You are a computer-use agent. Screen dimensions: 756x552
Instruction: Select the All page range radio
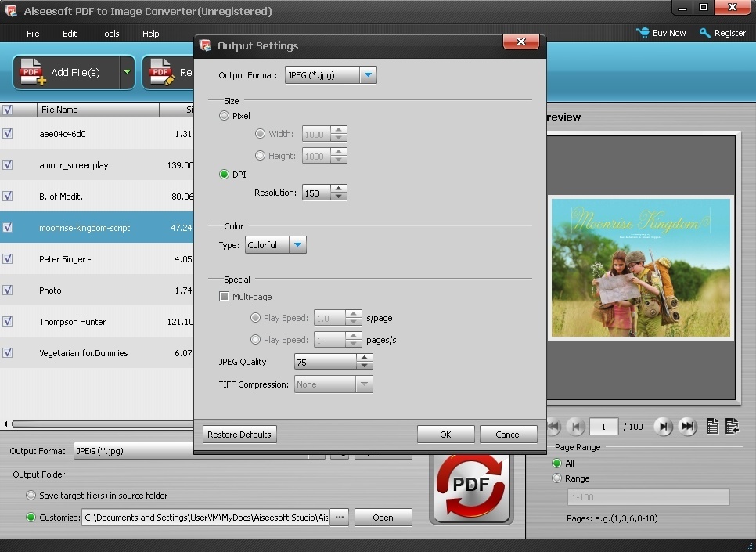[557, 464]
